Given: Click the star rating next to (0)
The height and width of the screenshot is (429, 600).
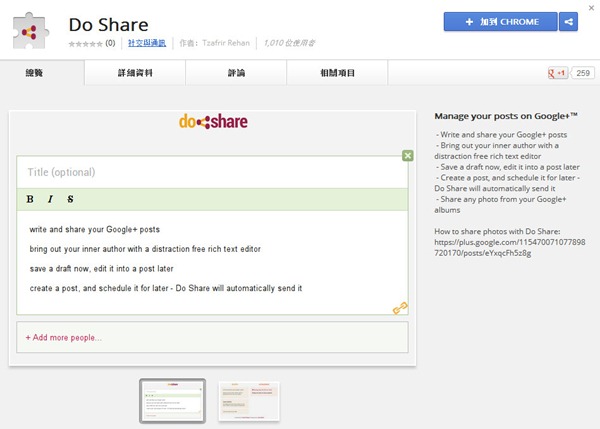Looking at the screenshot, I should (x=85, y=44).
